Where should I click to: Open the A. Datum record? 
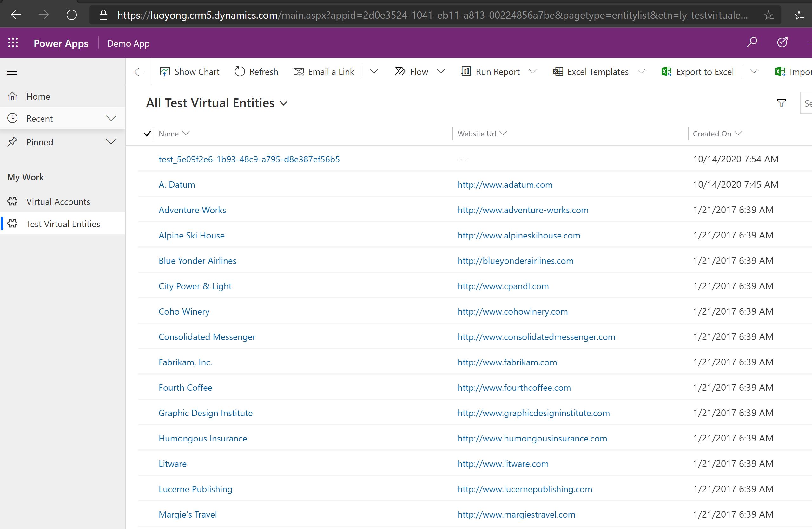coord(177,185)
